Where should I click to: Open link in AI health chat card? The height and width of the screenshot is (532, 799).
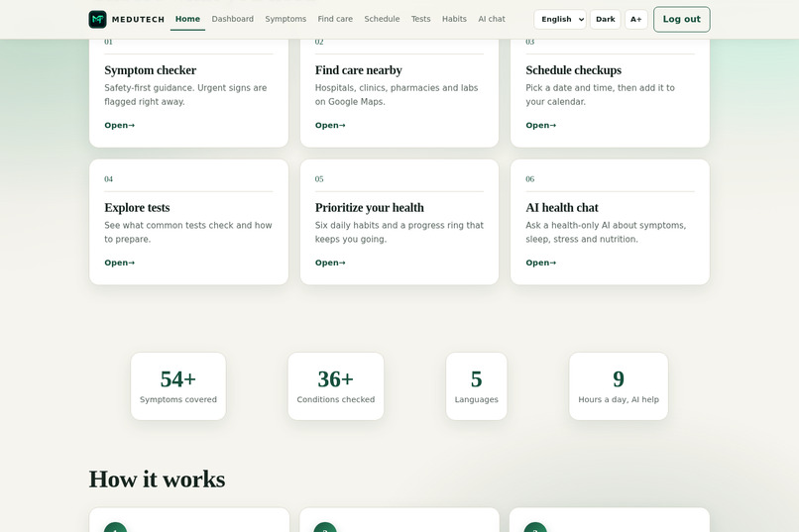pyautogui.click(x=540, y=263)
